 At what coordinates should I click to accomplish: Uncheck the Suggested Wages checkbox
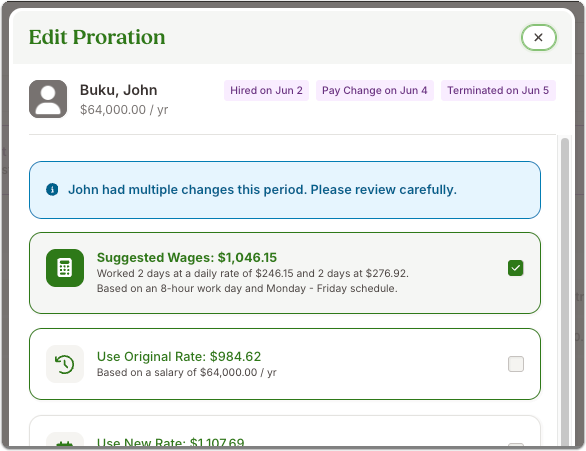click(516, 268)
